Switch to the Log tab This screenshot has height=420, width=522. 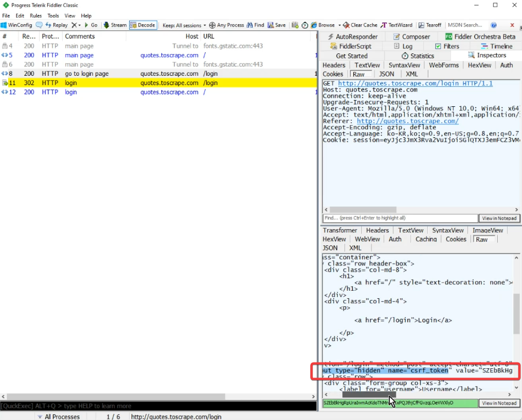pyautogui.click(x=403, y=47)
